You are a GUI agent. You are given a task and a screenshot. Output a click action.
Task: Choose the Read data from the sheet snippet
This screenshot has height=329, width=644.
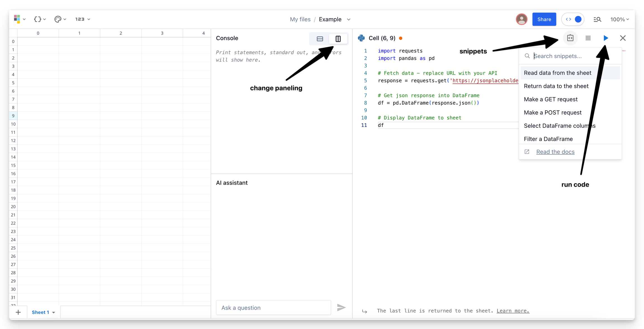pos(570,73)
